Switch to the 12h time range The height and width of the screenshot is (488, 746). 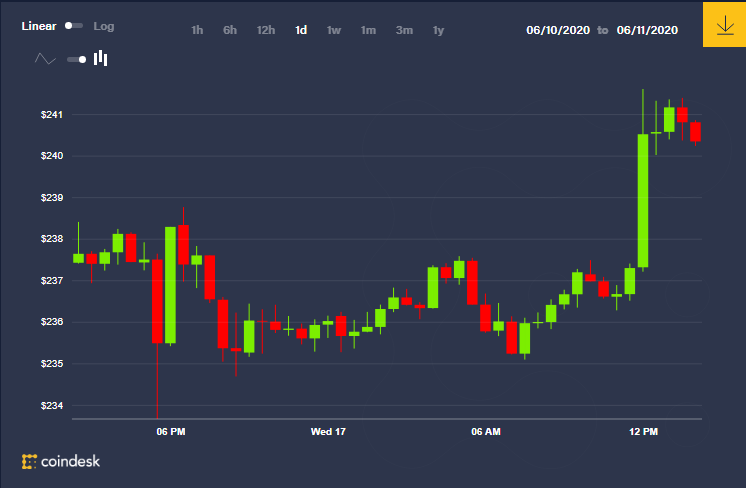pyautogui.click(x=266, y=30)
